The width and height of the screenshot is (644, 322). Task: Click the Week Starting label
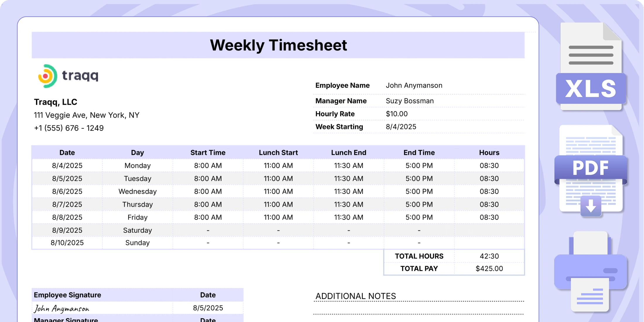click(x=339, y=127)
